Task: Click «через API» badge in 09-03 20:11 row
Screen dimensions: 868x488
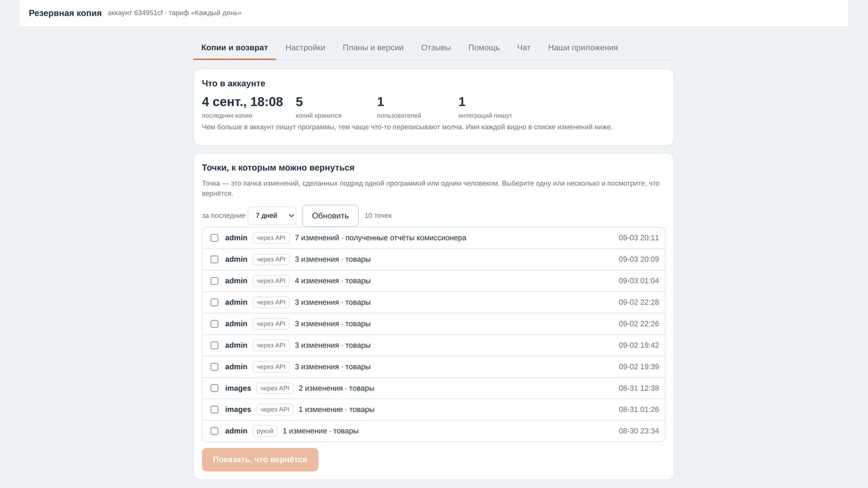Action: click(x=271, y=238)
